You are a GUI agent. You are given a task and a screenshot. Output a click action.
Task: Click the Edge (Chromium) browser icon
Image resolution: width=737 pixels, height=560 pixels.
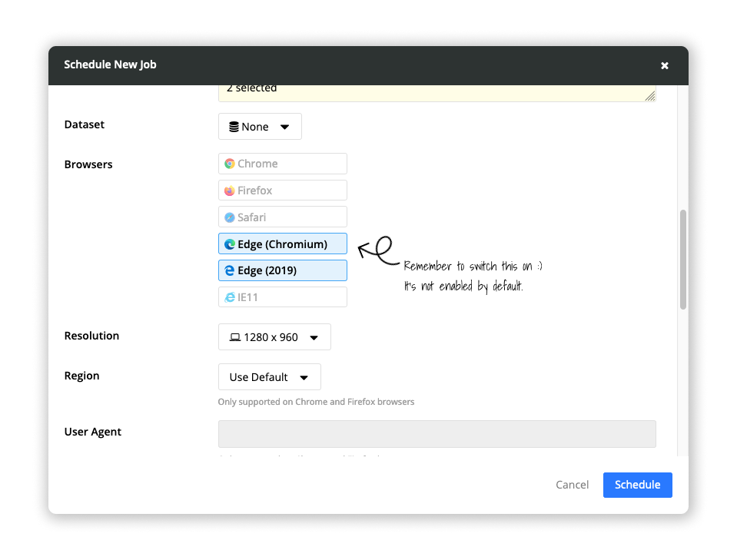229,243
